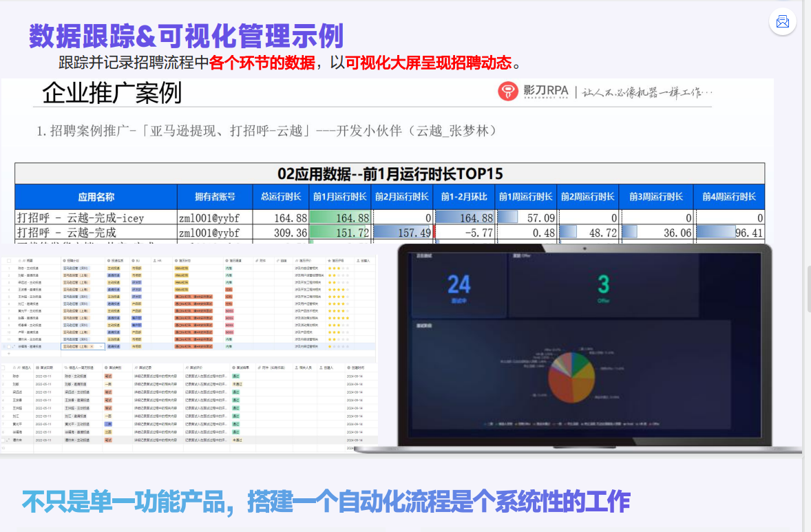Viewport: 811px width, 532px height.
Task: Click the 前2月运行时长 column header
Action: [402, 197]
